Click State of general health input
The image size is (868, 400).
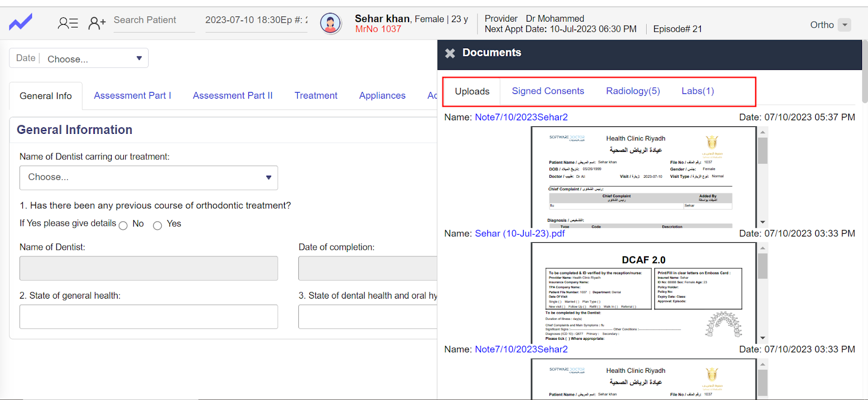(149, 317)
